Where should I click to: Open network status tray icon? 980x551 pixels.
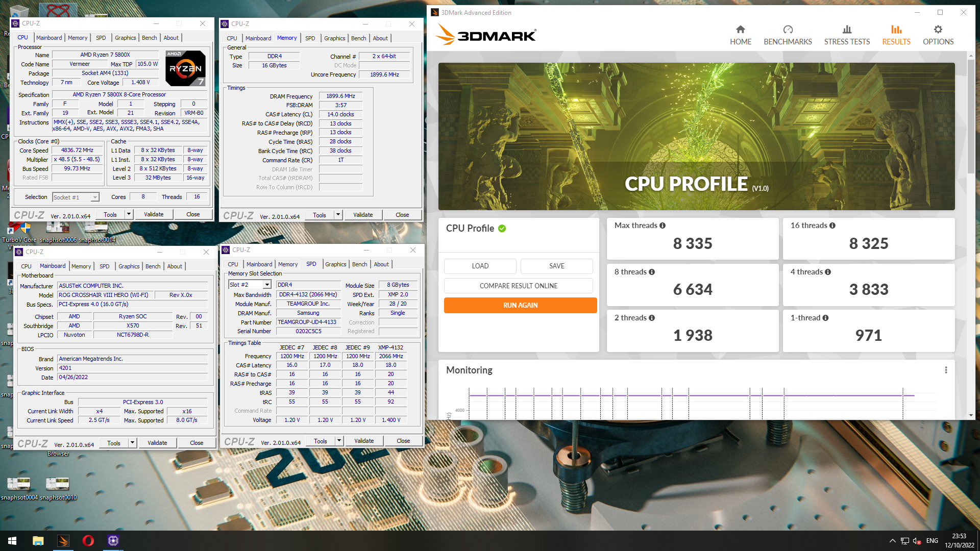click(904, 541)
